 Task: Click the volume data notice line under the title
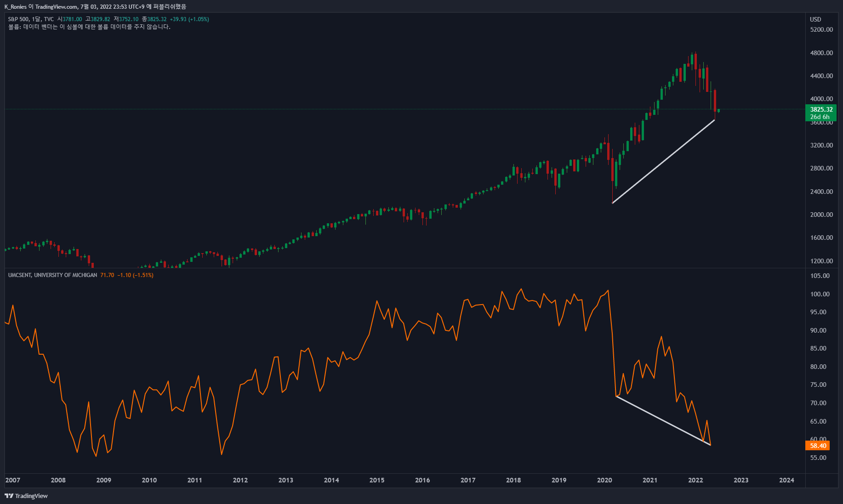pos(89,27)
